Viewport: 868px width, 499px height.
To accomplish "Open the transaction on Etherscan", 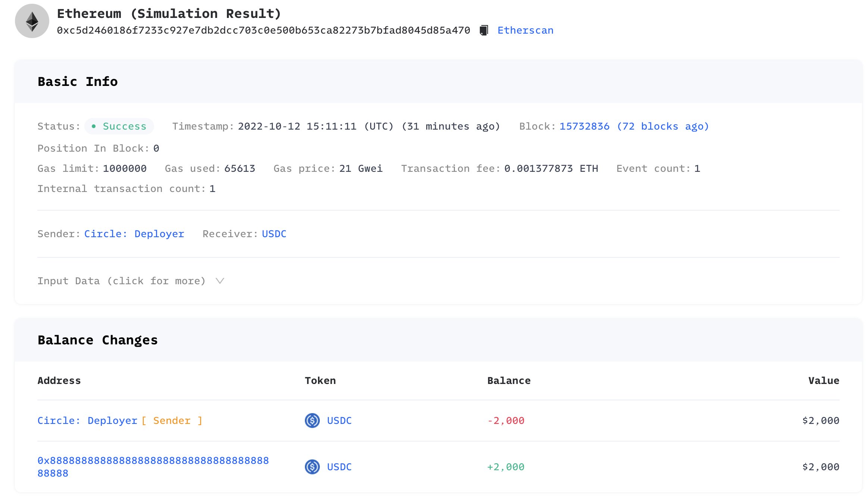I will tap(525, 30).
